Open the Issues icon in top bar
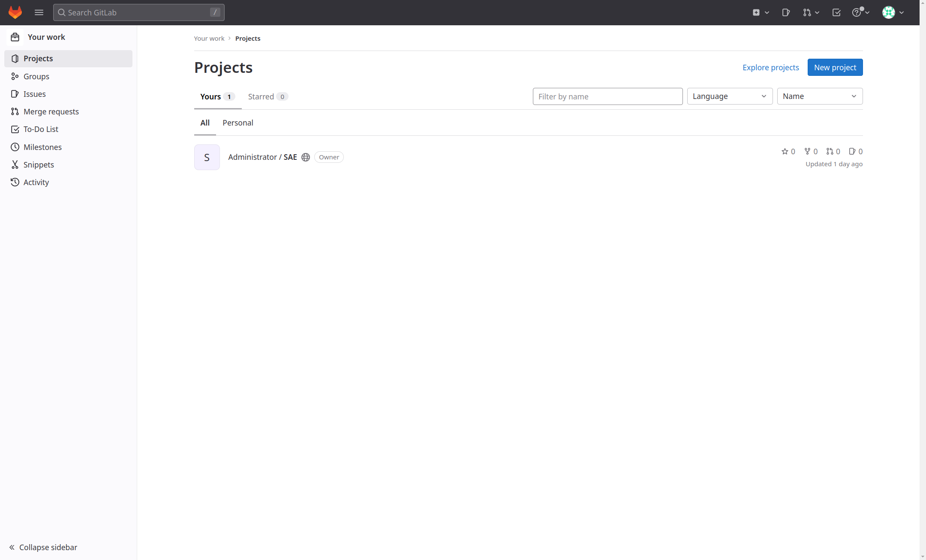926x560 pixels. [x=786, y=12]
